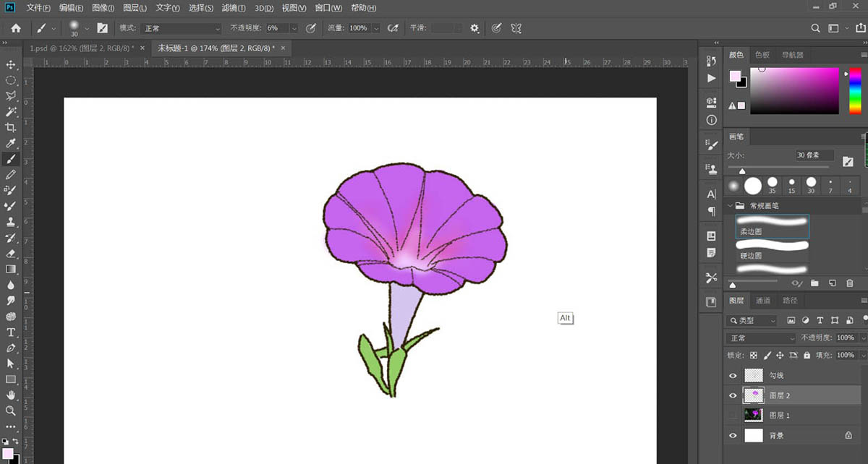868x464 pixels.
Task: Select the Eraser tool
Action: 11,254
